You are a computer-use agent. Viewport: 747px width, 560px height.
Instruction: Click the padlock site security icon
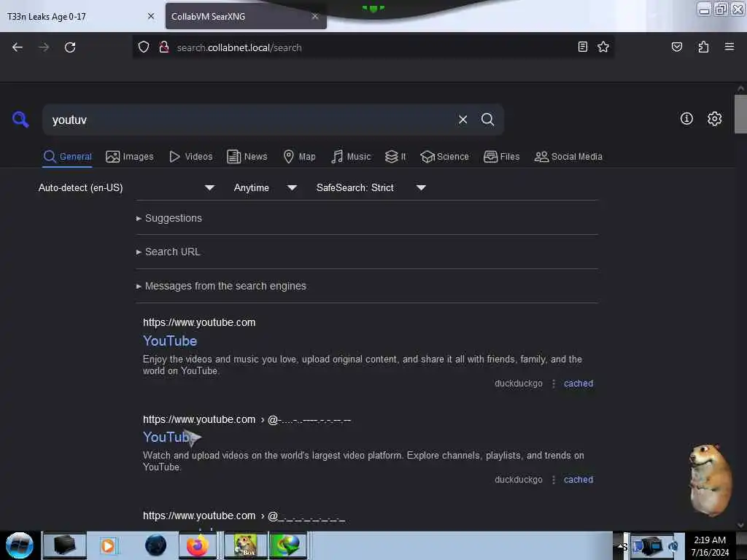[x=164, y=47]
